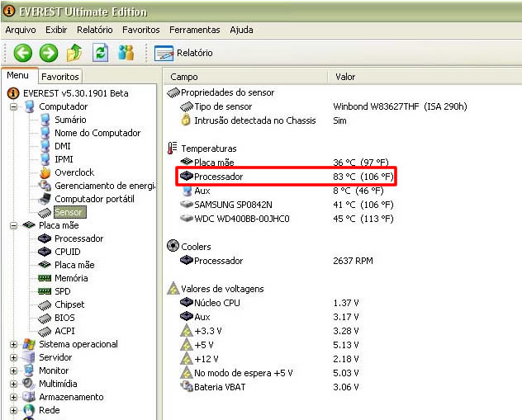Open the Relatório menu
Viewport: 522px width, 420px height.
(x=95, y=30)
